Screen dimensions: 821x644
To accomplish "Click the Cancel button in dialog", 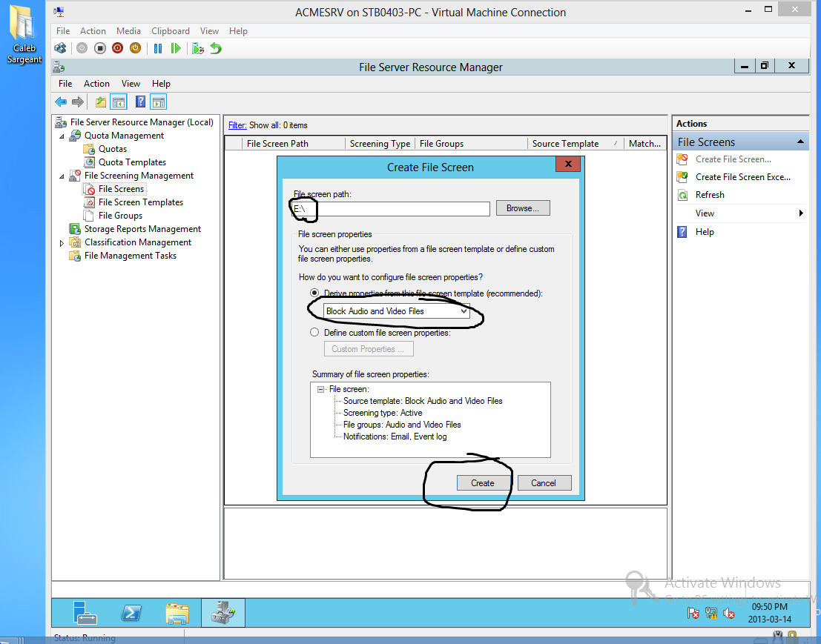I will [x=544, y=483].
